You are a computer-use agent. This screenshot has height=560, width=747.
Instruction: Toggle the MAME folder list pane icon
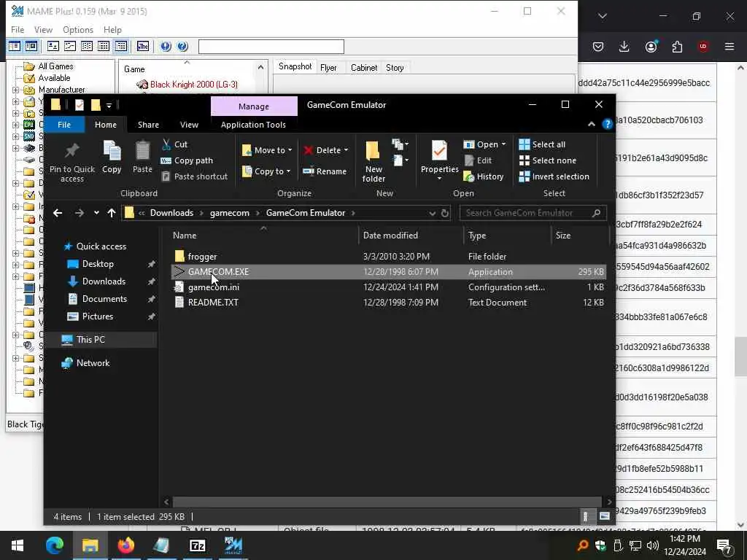(x=15, y=46)
